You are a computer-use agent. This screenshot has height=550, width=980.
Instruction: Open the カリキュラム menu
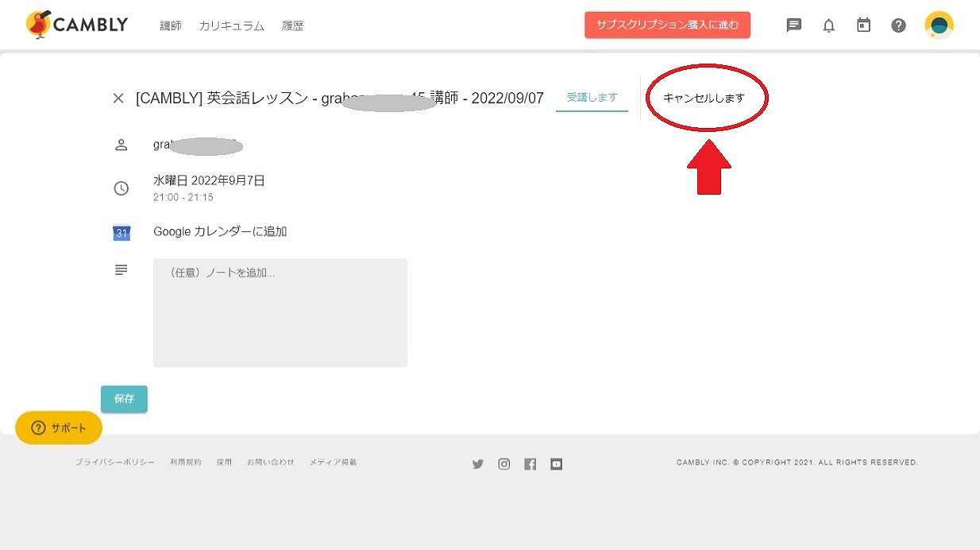231,26
